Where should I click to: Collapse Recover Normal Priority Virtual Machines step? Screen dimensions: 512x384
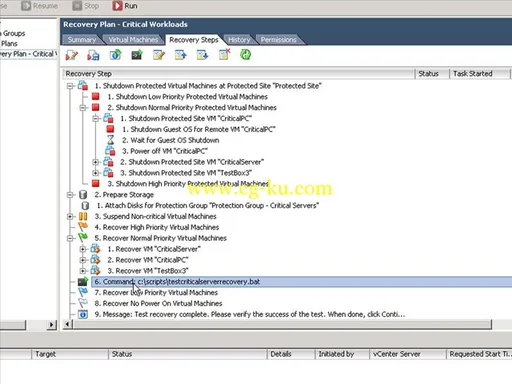click(70, 238)
